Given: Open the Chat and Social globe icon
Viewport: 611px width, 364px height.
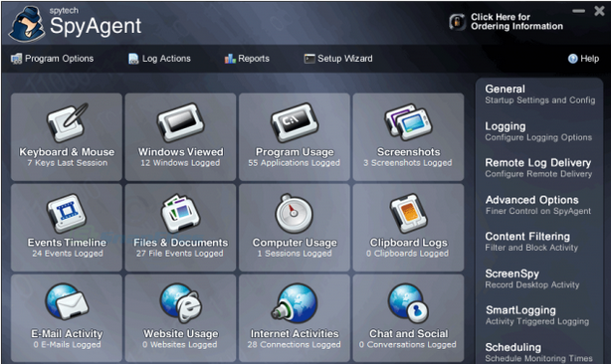Looking at the screenshot, I should (408, 303).
